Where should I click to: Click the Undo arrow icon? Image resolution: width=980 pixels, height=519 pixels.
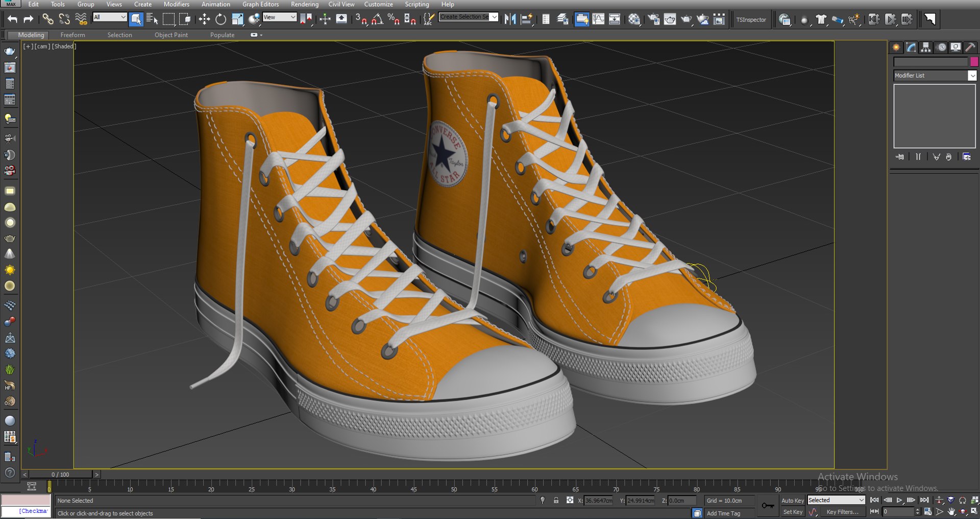[12, 19]
